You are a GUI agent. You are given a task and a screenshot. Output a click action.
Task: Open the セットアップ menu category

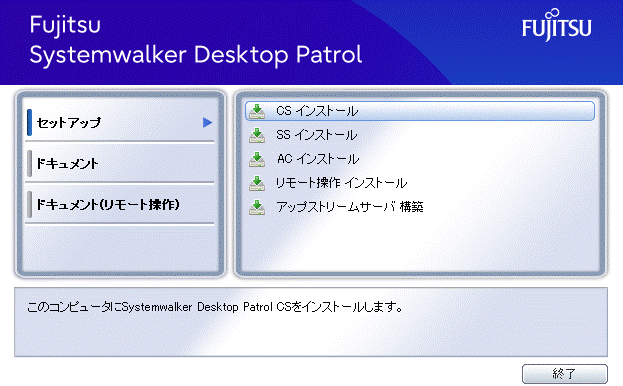tap(120, 122)
